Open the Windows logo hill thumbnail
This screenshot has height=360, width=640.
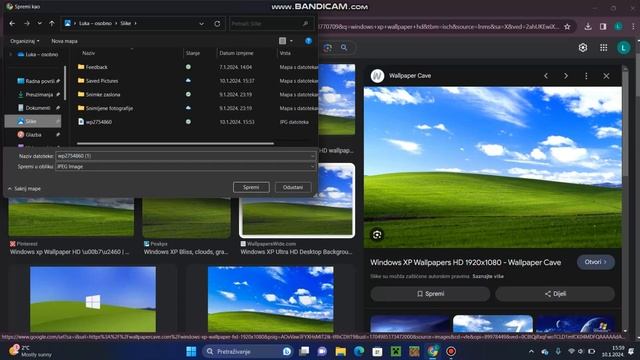click(x=93, y=299)
